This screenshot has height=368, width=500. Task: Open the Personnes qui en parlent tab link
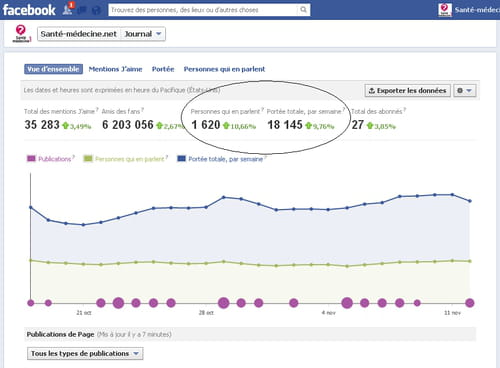coord(224,69)
